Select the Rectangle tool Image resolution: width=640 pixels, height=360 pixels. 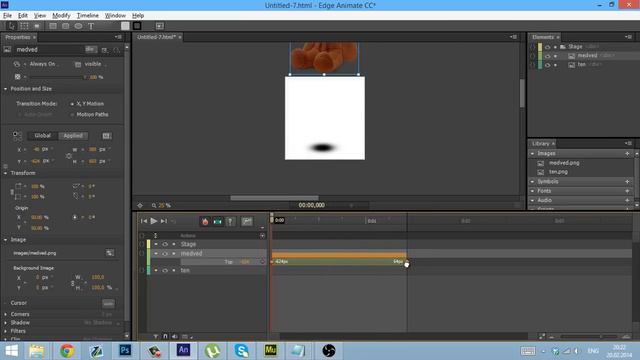coord(53,26)
